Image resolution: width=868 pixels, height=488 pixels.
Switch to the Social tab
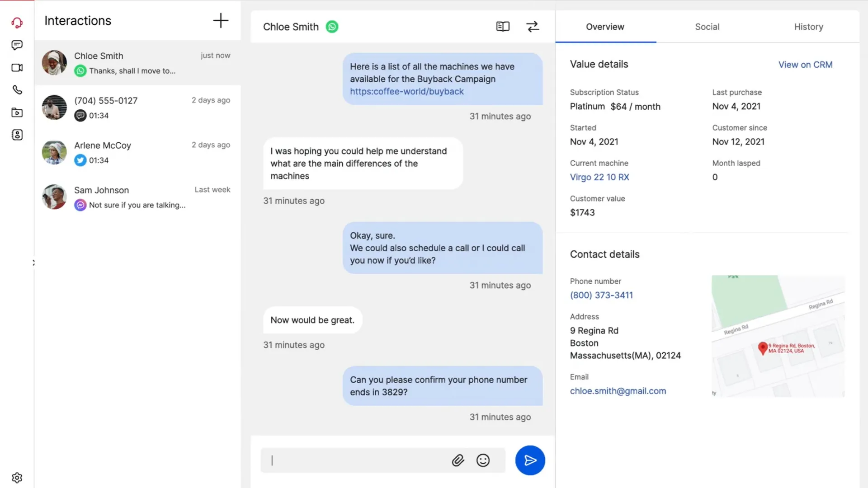(x=707, y=27)
